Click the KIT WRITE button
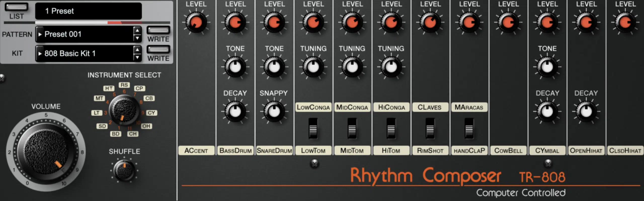 [x=158, y=49]
